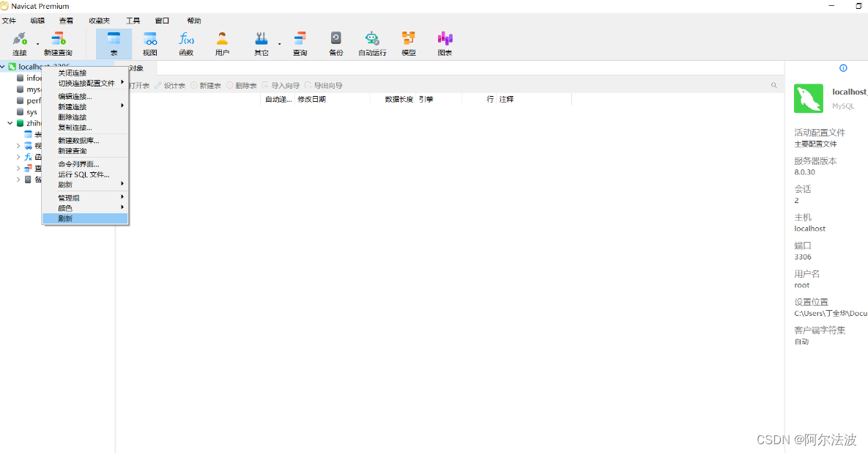Select the information_schema database icon
Image resolution: width=868 pixels, height=453 pixels.
[20, 78]
